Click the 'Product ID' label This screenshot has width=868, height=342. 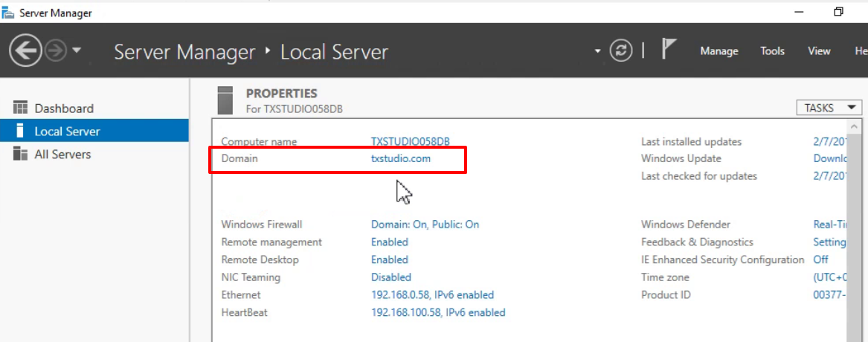(x=666, y=295)
